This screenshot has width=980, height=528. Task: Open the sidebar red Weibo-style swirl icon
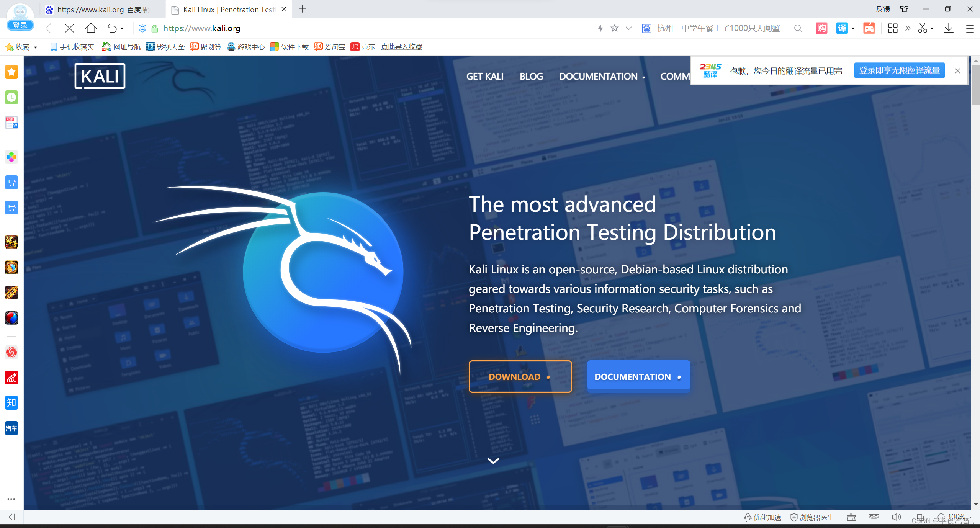[11, 352]
